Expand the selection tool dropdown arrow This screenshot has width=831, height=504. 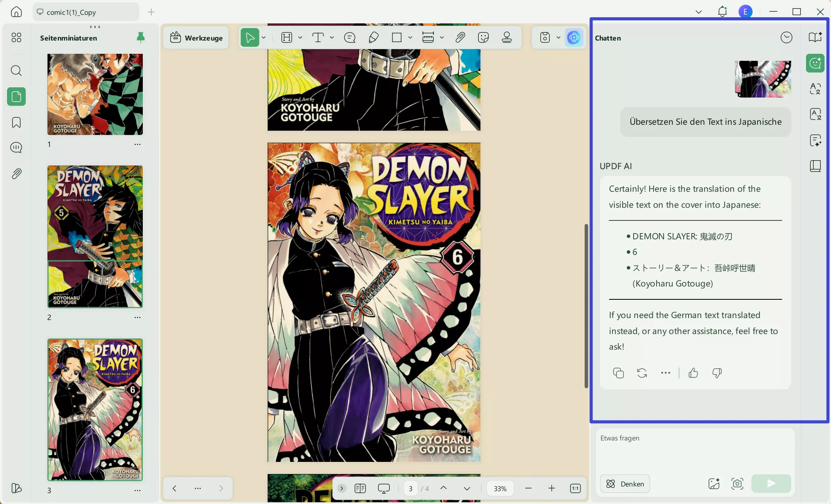click(264, 37)
